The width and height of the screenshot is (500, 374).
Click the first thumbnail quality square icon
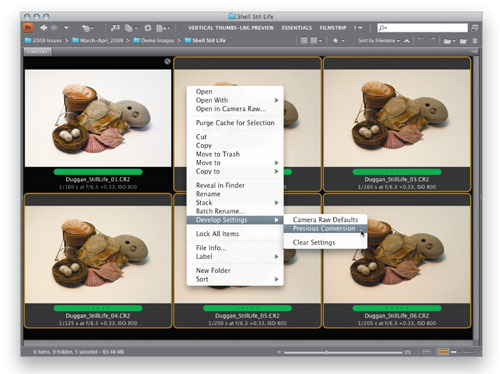304,41
